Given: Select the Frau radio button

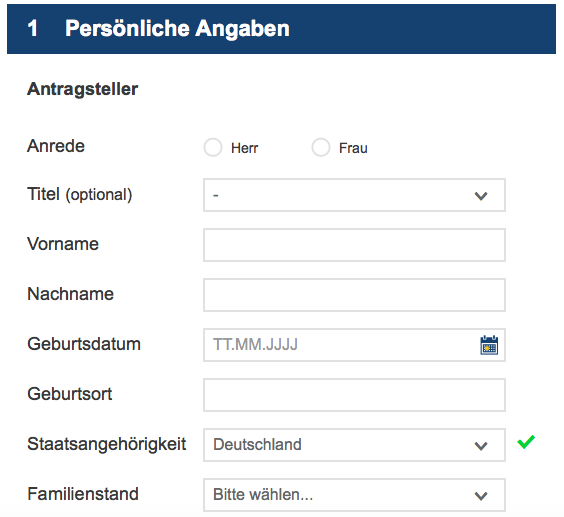Looking at the screenshot, I should [x=320, y=148].
